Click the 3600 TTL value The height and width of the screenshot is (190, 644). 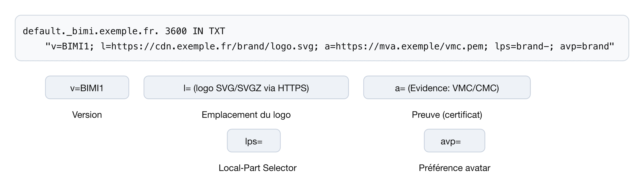pyautogui.click(x=176, y=31)
